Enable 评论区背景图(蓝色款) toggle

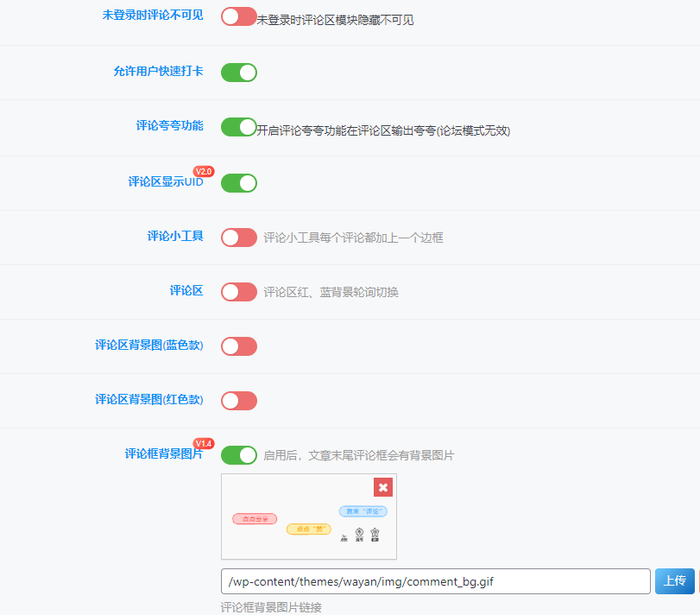click(239, 346)
